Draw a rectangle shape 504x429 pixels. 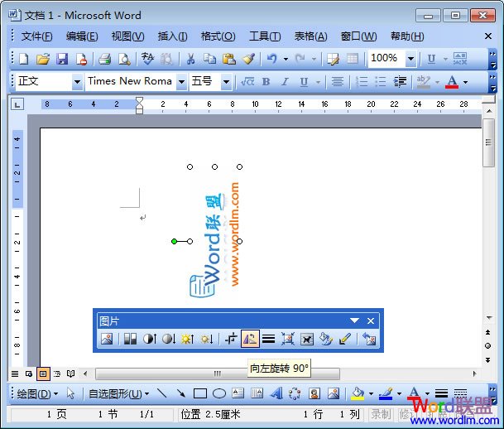click(x=200, y=393)
